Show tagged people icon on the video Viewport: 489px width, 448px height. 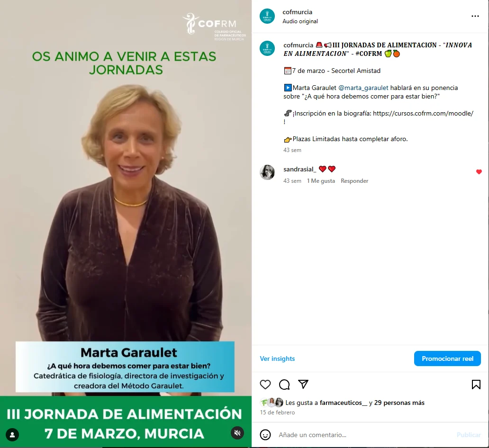click(12, 434)
